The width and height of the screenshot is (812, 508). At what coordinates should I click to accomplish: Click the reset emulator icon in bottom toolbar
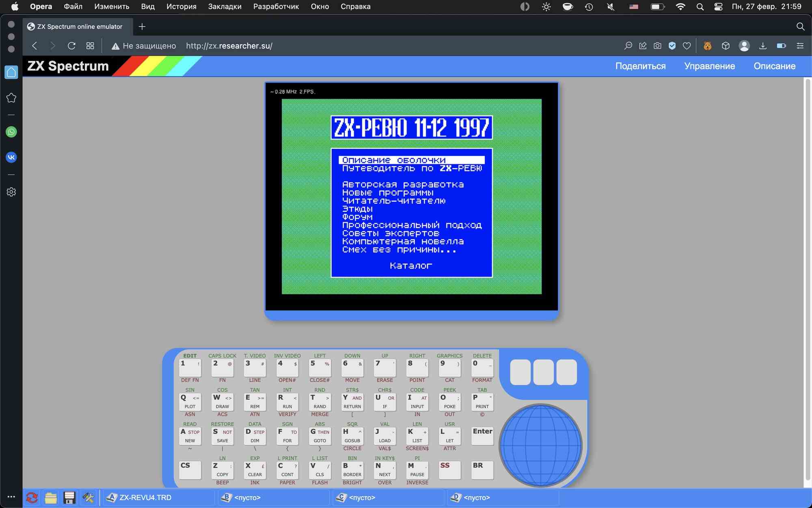pyautogui.click(x=32, y=497)
